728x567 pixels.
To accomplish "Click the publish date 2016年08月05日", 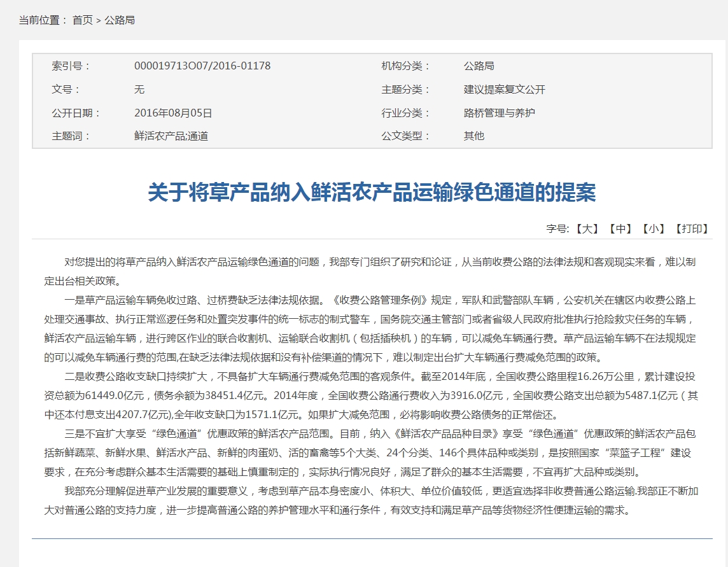I will 173,113.
